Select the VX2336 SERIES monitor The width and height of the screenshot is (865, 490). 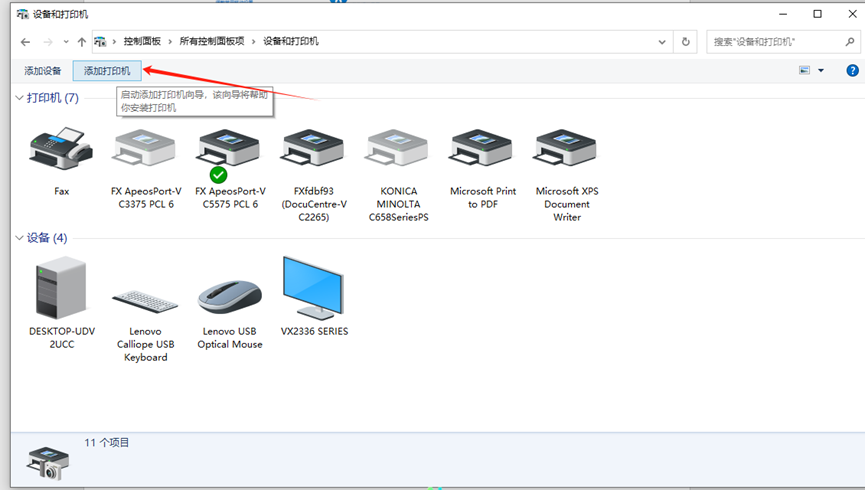tap(314, 289)
